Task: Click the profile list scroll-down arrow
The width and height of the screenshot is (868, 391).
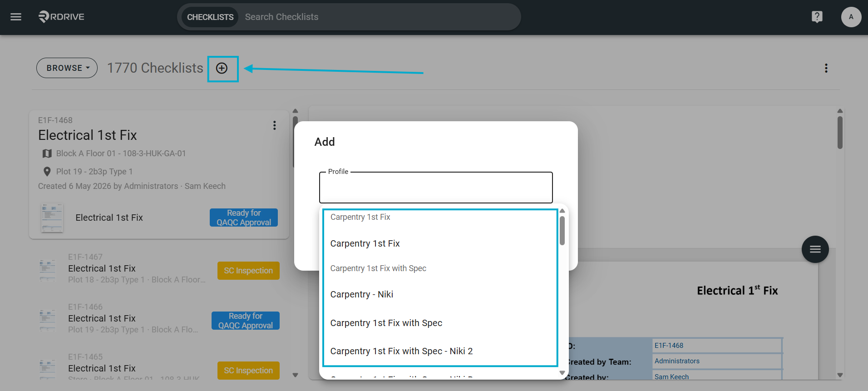Action: (x=562, y=373)
